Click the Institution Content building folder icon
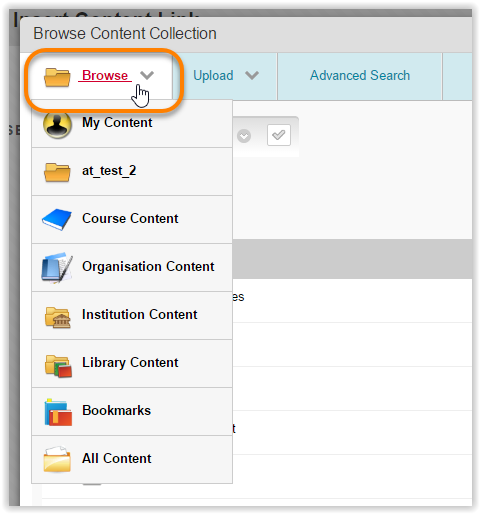 (x=58, y=317)
